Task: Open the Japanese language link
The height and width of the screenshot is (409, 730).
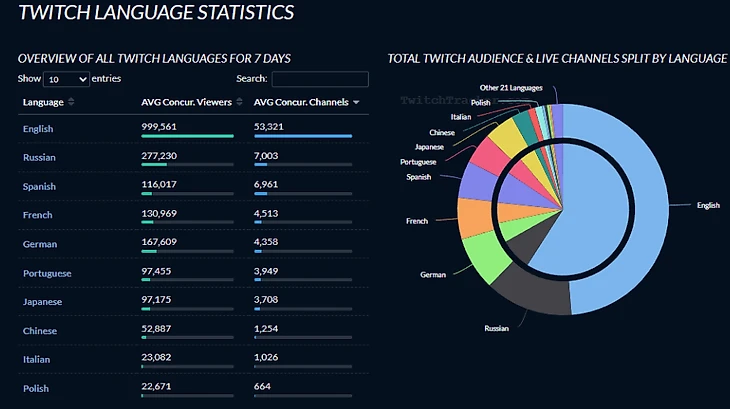Action: tap(42, 302)
